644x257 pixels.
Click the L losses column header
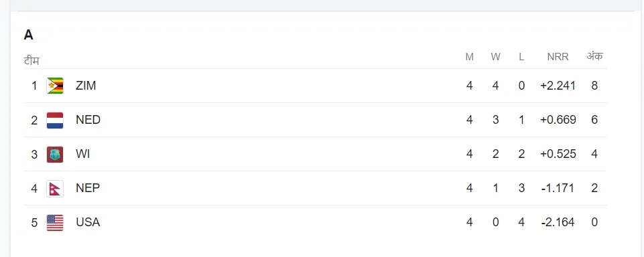coord(521,57)
